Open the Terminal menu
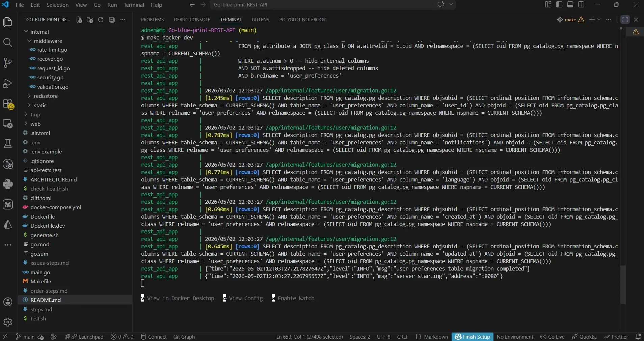Screen dimensions: 644x341 click(x=134, y=5)
